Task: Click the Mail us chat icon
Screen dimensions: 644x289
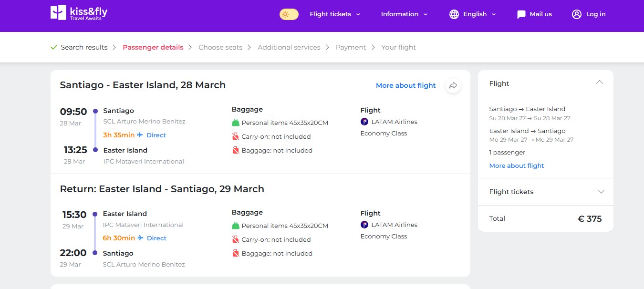Action: [x=521, y=14]
